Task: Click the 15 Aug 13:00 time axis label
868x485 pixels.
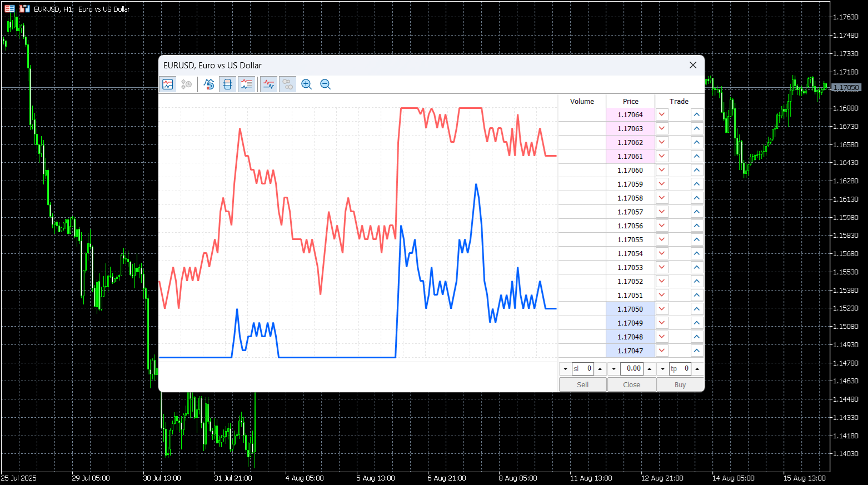Action: point(804,478)
